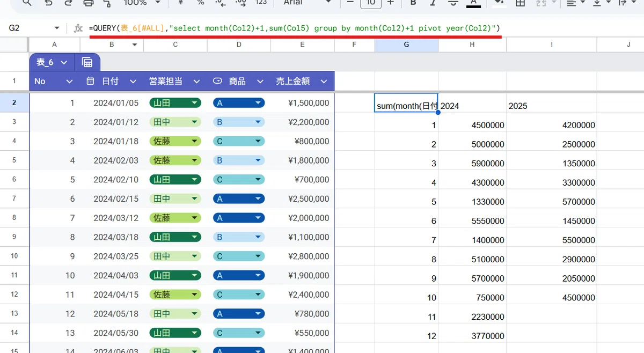Open 山田 chip dropdown in row 2
The image size is (644, 353).
pyautogui.click(x=175, y=103)
